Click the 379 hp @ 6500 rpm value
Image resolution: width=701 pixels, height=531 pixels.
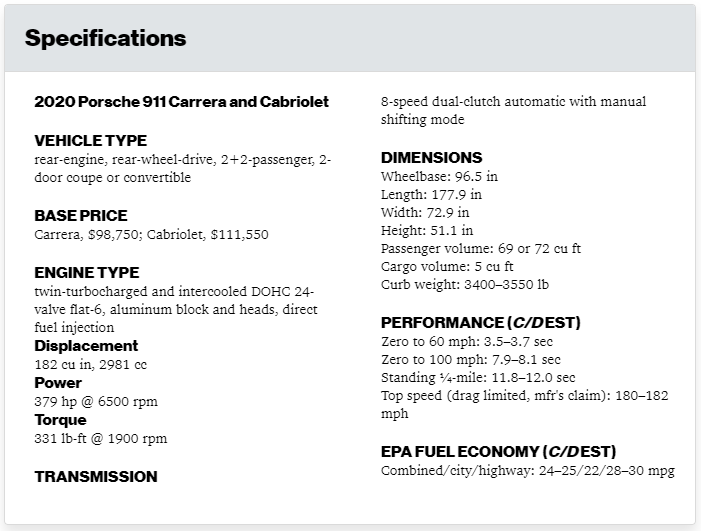(x=96, y=402)
